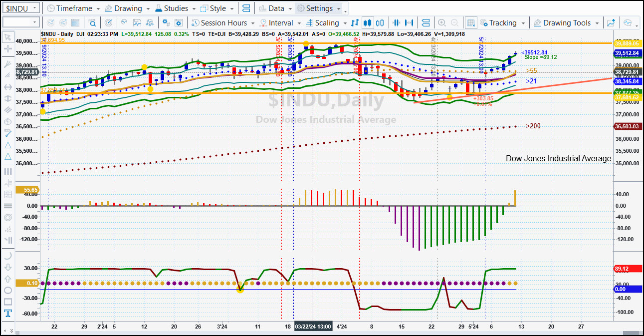
Task: Toggle increase bar spacing button
Action: pos(410,23)
